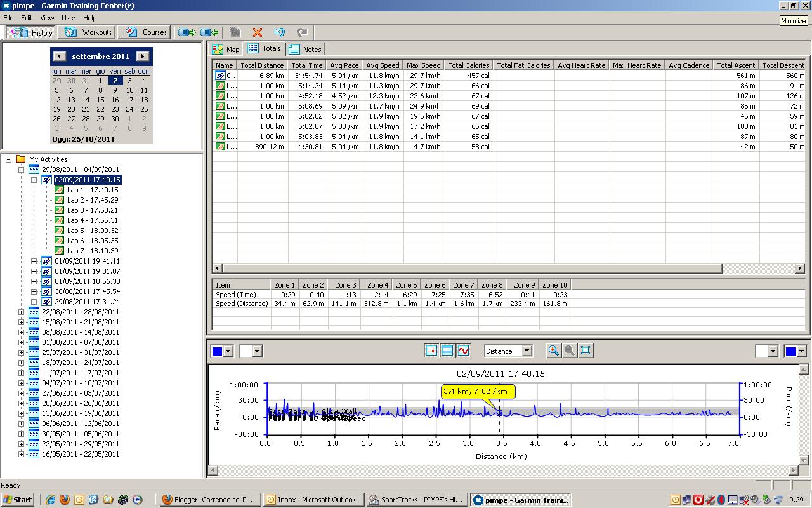Click the Firefox quick launch icon
Screen dimensions: 812x508
point(65,500)
